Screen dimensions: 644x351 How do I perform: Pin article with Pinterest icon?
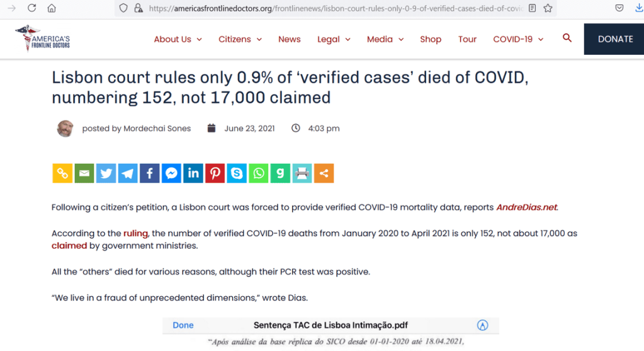pos(215,173)
